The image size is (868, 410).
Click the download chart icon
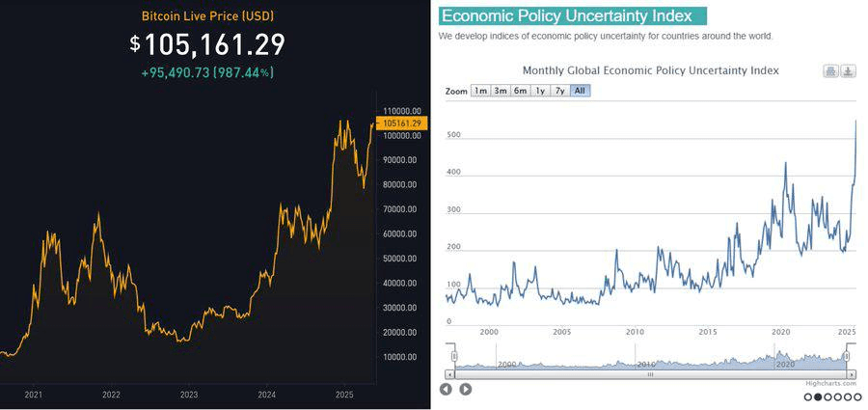[x=848, y=71]
